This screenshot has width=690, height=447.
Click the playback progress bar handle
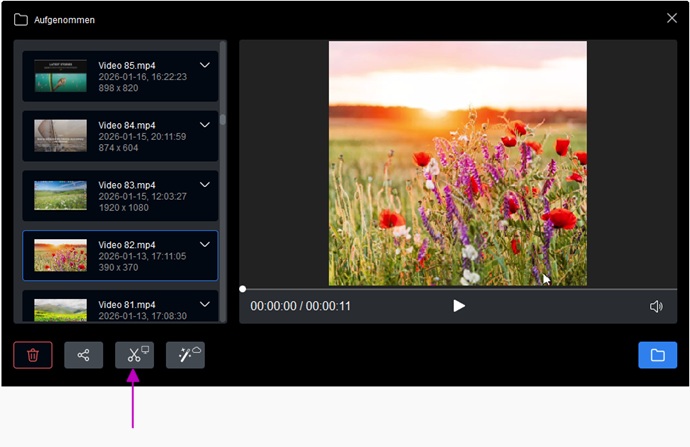pos(243,289)
